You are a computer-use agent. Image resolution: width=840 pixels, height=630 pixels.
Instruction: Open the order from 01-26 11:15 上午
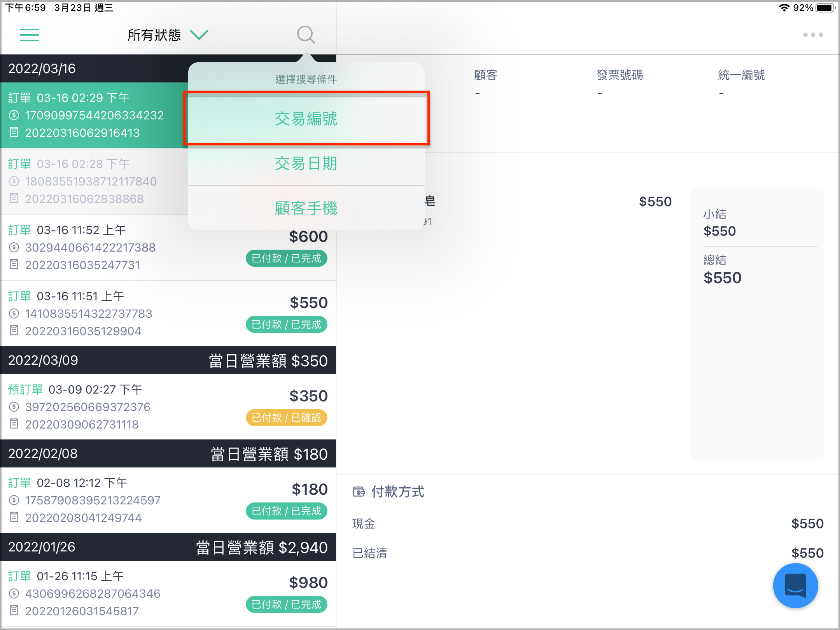pyautogui.click(x=168, y=593)
